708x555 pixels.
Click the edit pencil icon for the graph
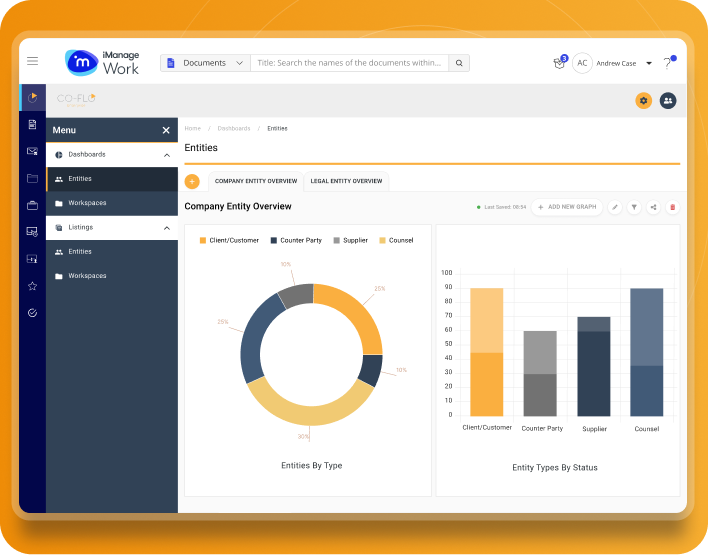coord(615,207)
